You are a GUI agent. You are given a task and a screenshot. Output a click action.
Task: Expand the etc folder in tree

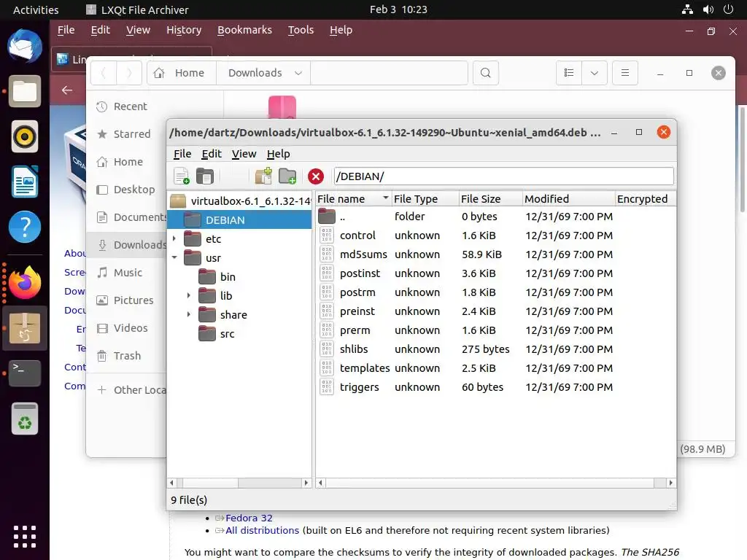[x=174, y=238]
